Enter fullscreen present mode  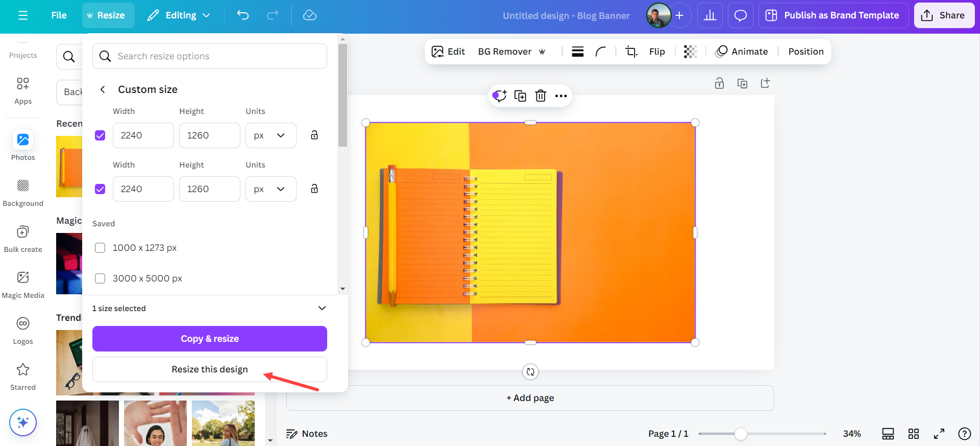point(939,434)
